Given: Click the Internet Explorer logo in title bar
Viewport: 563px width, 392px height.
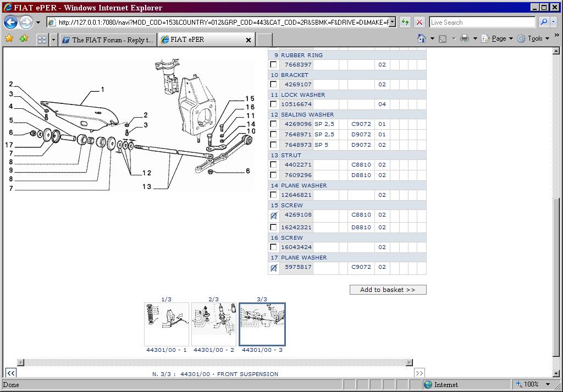Looking at the screenshot, I should (x=7, y=8).
